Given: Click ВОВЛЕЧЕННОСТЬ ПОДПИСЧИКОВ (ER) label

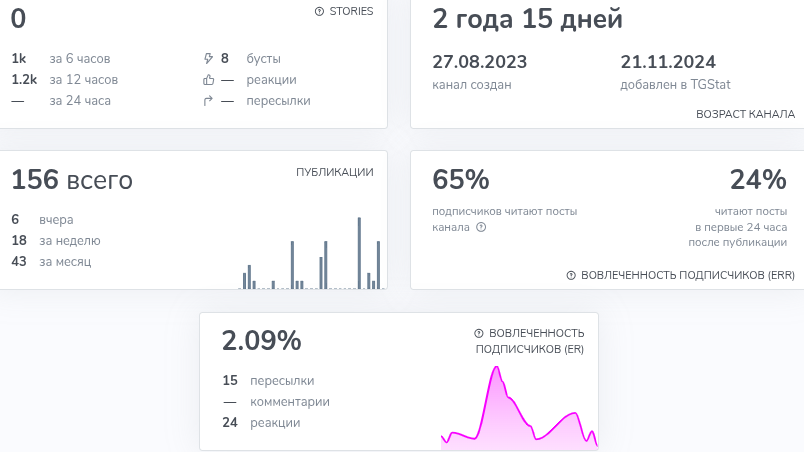Looking at the screenshot, I should [x=530, y=341].
